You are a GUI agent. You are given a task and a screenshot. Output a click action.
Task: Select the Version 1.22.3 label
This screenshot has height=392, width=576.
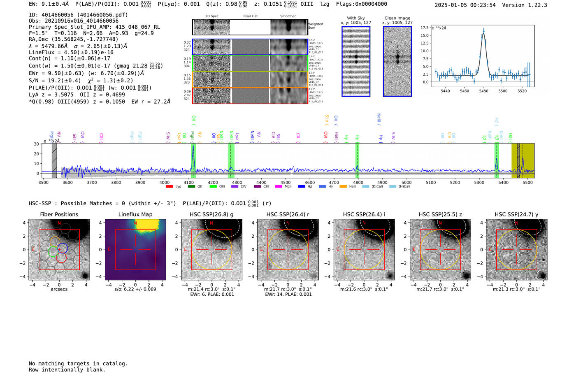[x=525, y=5]
